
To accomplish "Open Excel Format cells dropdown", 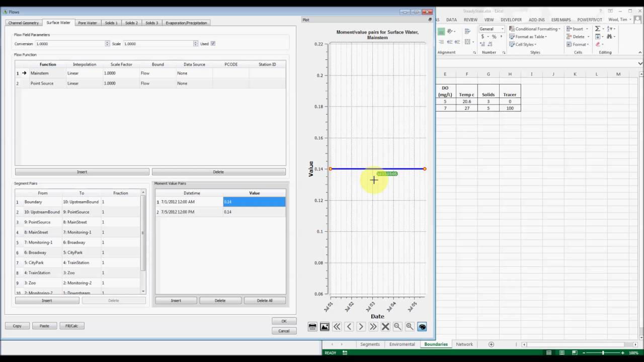I will 578,44.
